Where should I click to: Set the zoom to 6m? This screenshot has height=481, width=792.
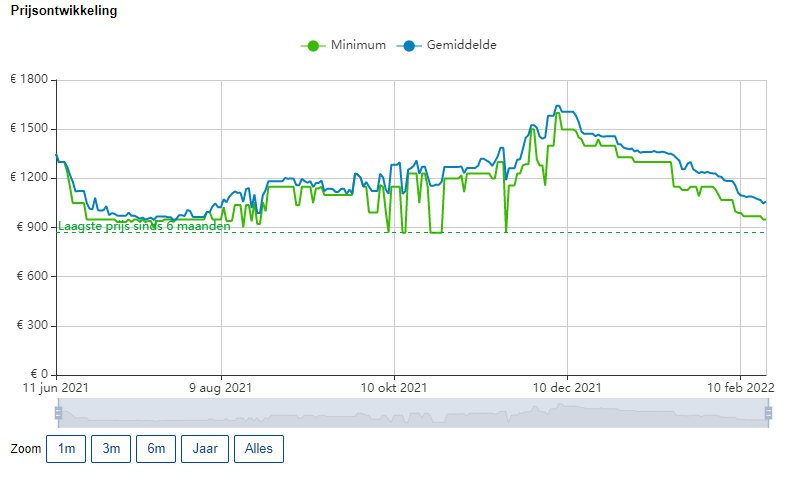(156, 449)
